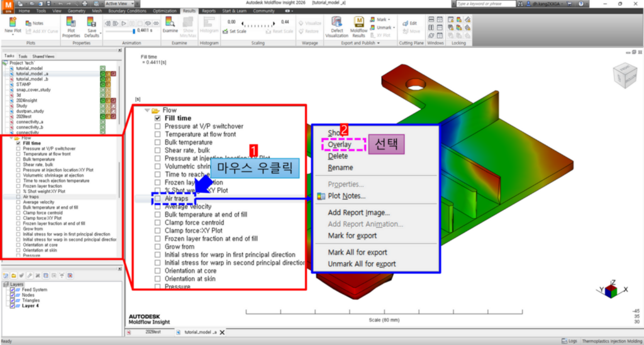644x345 pixels.
Task: Toggle the Feed System layer checkbox
Action: click(12, 290)
